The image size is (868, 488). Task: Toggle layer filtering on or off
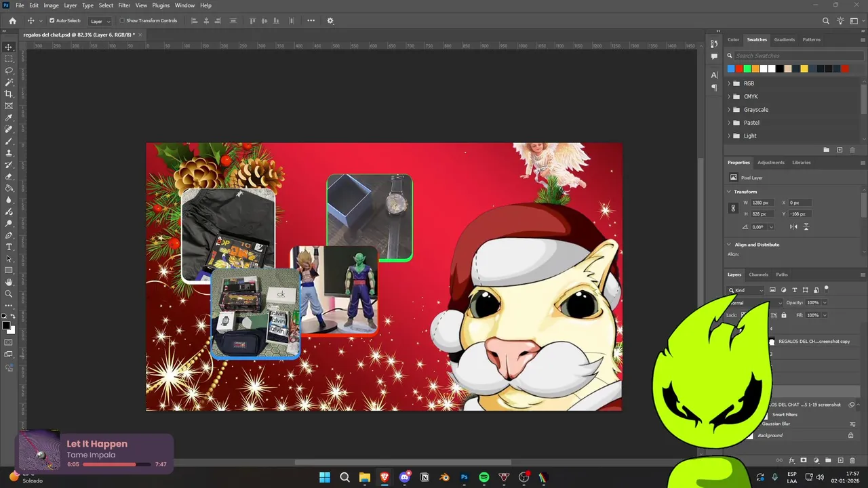pyautogui.click(x=827, y=289)
